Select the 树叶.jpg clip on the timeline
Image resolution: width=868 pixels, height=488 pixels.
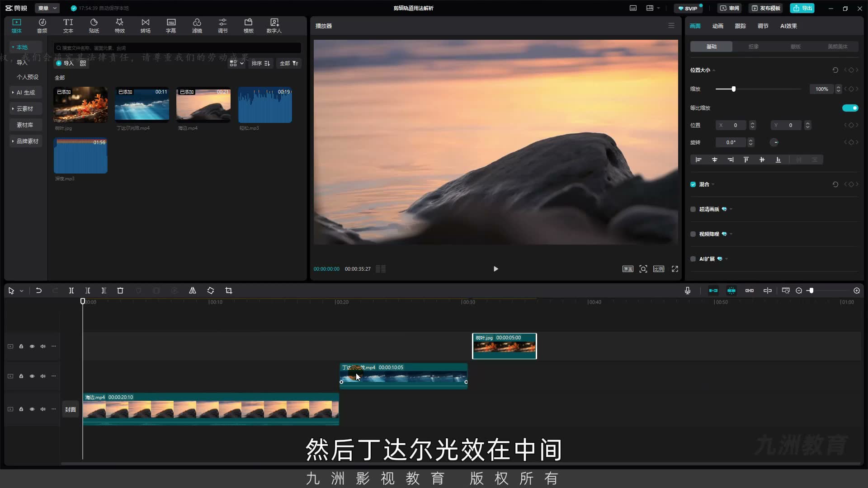[x=505, y=346]
